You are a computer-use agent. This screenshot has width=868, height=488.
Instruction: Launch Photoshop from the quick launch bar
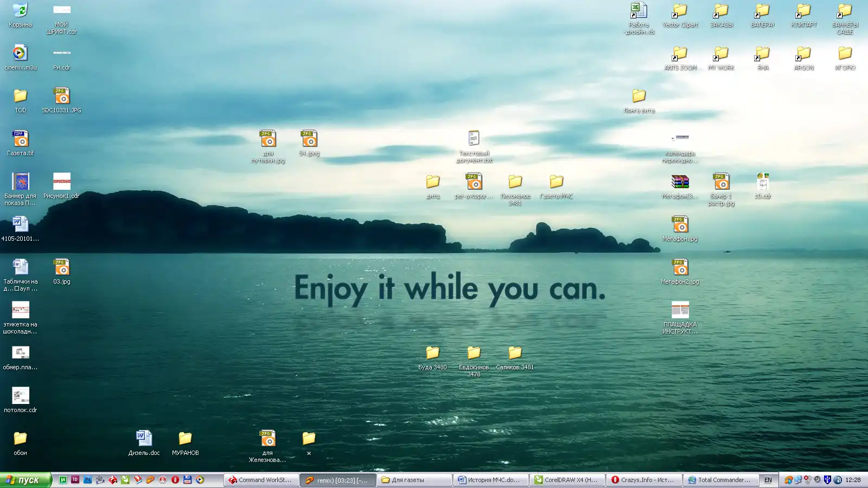87,480
